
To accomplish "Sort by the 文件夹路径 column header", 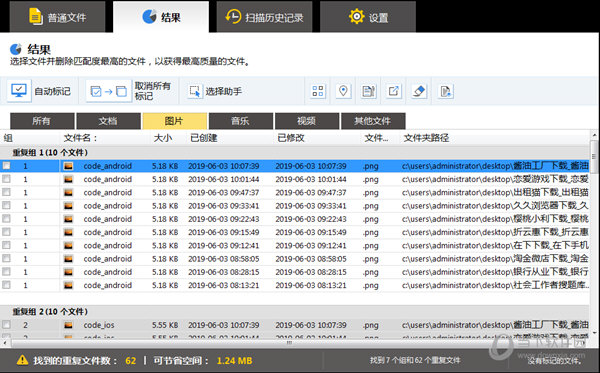I will [426, 138].
